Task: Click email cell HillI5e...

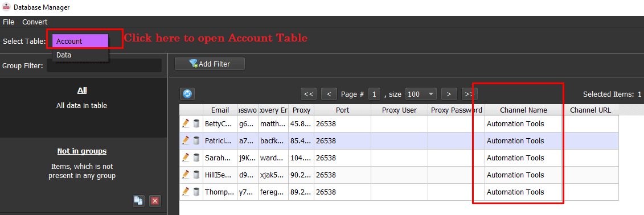Action: [x=220, y=175]
